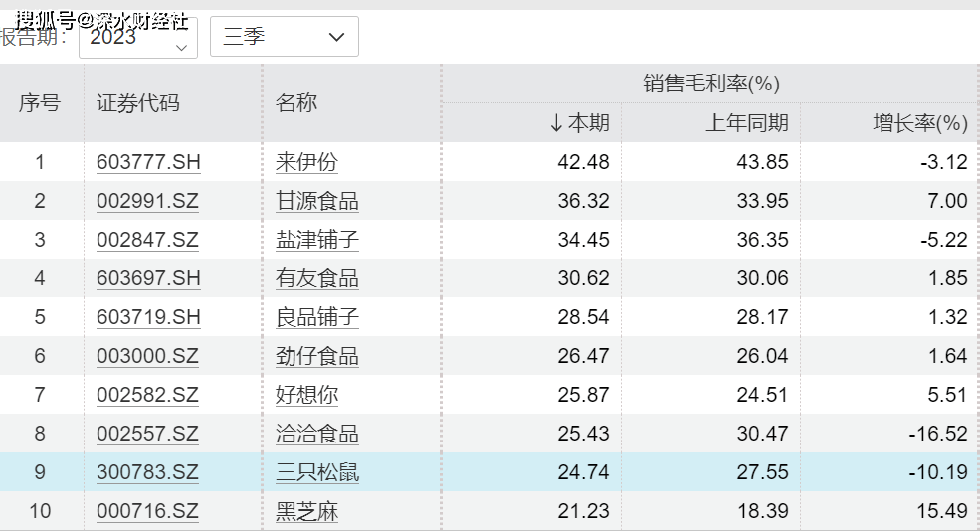
Task: Select the 34.45 current-period value
Action: (583, 240)
